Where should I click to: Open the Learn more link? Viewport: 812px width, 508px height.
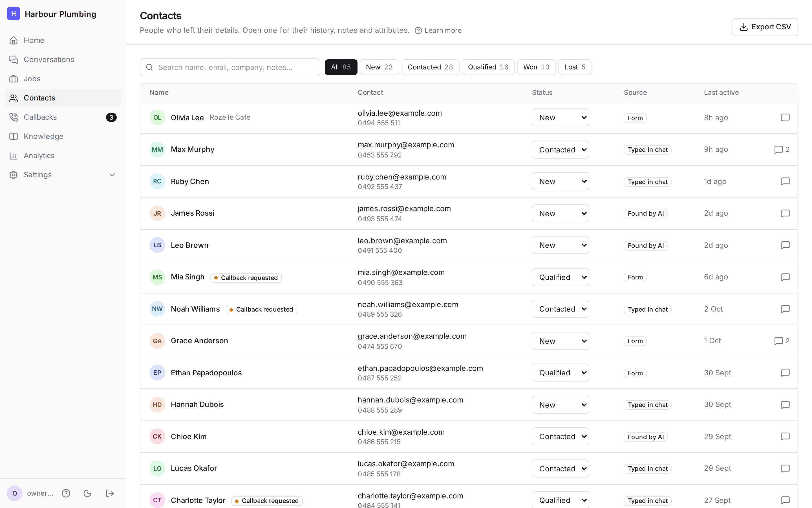(438, 30)
